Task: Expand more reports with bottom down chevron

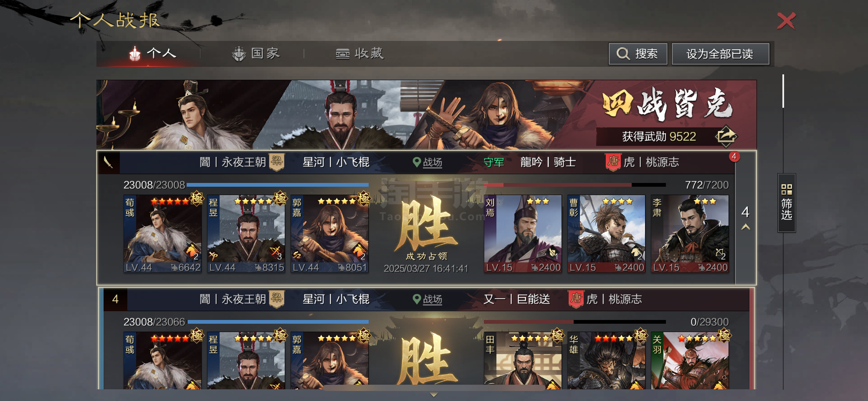Action: tap(434, 394)
